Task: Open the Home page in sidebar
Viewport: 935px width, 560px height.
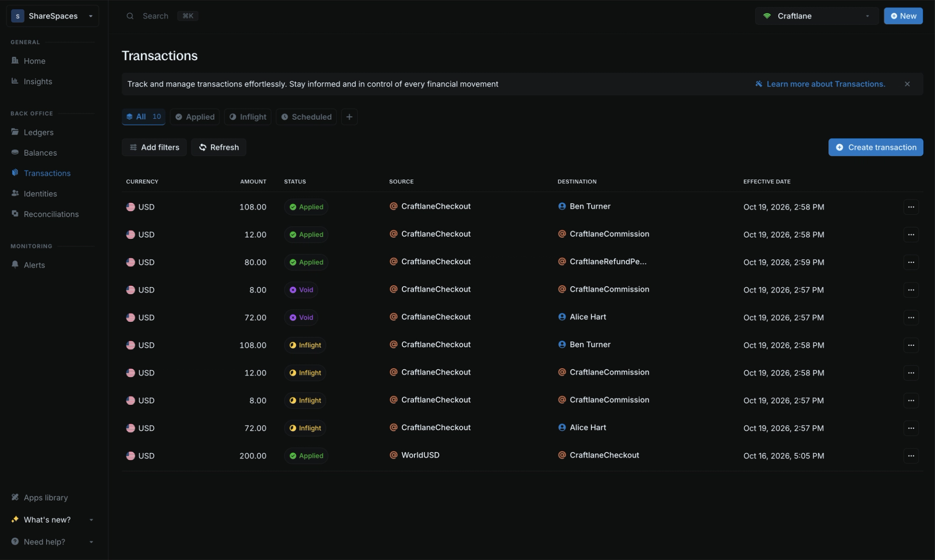Action: (34, 61)
